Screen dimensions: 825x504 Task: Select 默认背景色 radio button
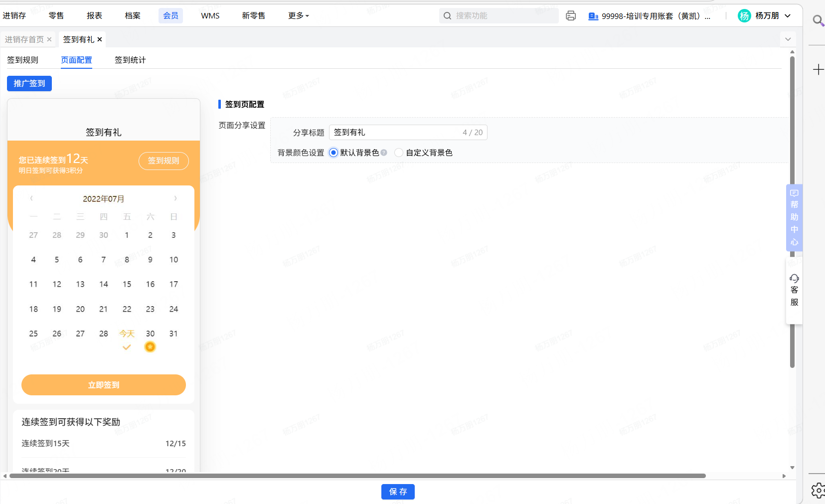pos(333,153)
